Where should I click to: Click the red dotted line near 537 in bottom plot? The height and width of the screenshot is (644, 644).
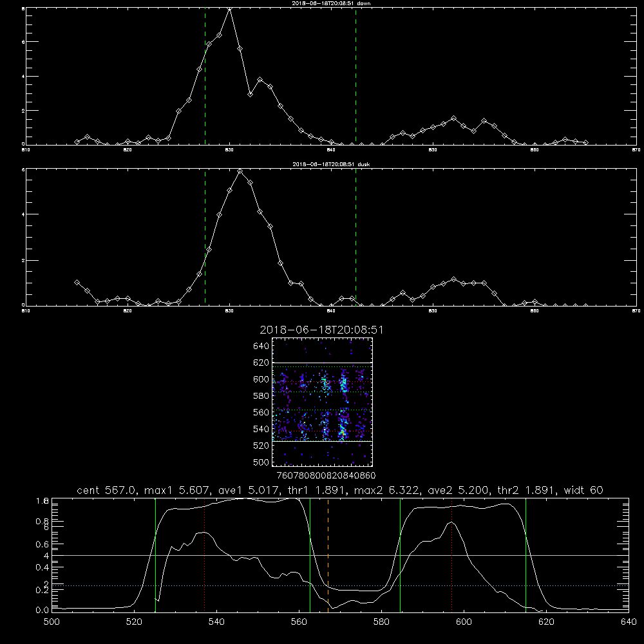[x=205, y=555]
